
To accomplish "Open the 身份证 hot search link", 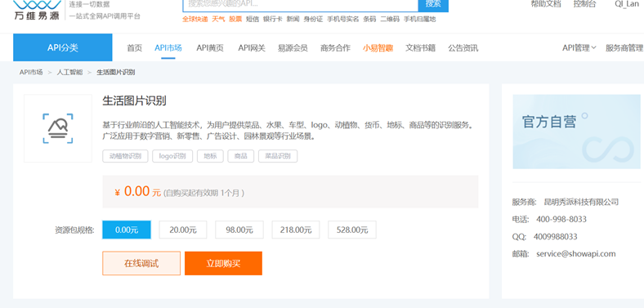I will pos(313,19).
